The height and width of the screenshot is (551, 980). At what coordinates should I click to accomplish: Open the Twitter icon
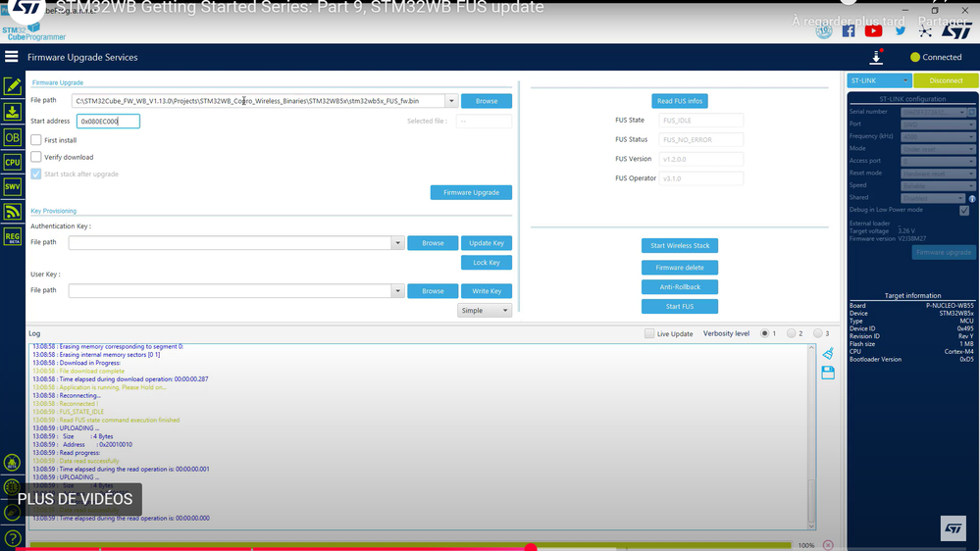900,30
